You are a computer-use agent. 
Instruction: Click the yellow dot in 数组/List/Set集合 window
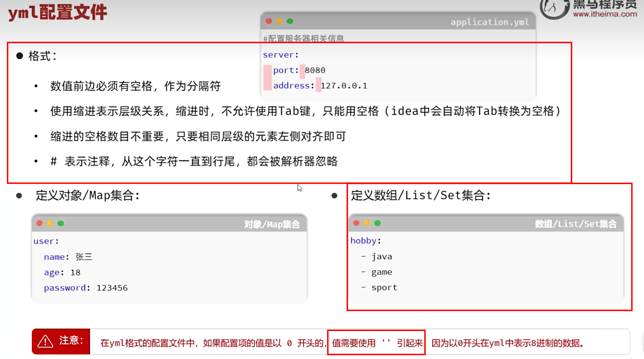367,223
